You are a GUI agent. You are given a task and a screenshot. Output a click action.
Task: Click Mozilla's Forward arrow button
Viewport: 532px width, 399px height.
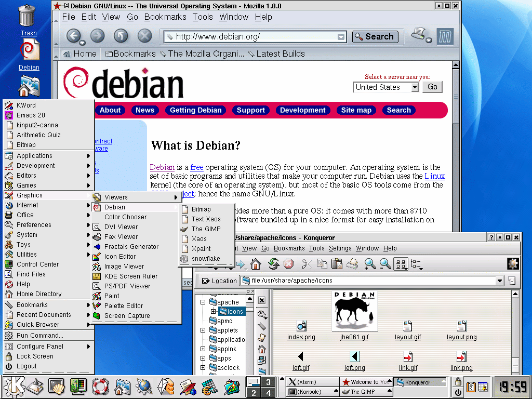point(97,36)
